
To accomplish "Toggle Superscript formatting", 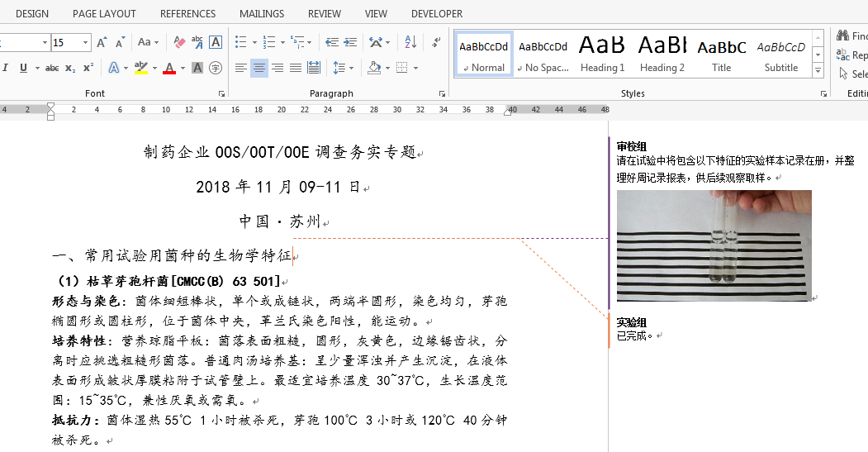I will pos(88,68).
